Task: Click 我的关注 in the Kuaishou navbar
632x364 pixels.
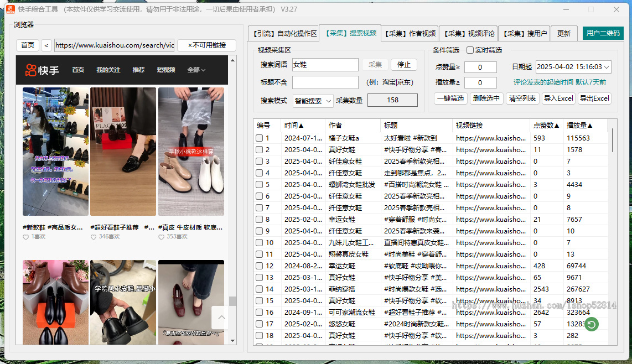Action: point(108,70)
